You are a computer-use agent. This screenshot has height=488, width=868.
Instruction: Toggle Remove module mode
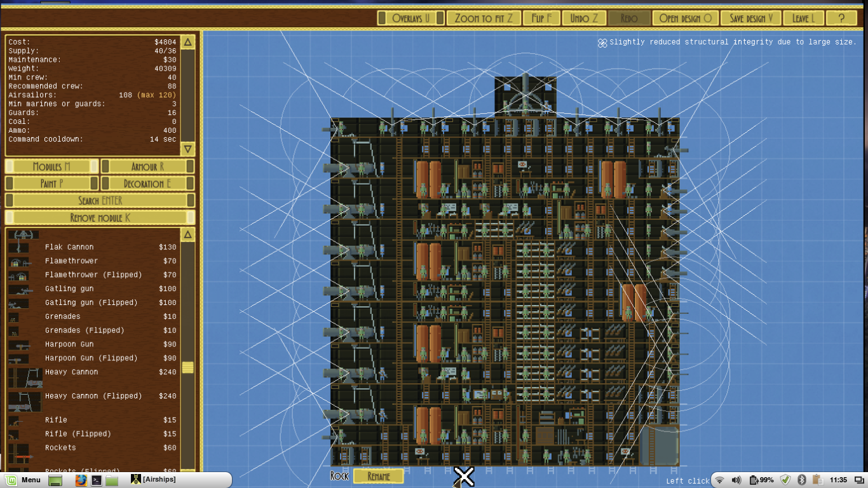click(100, 218)
